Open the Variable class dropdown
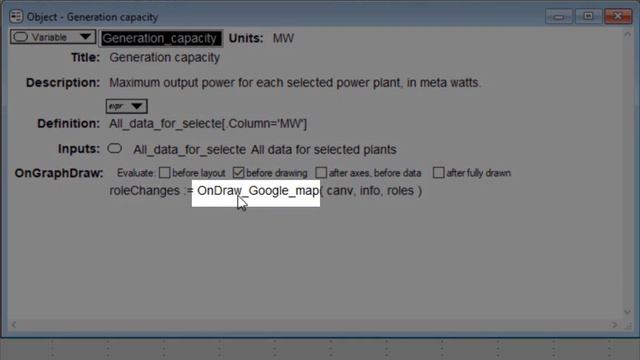 (53, 37)
